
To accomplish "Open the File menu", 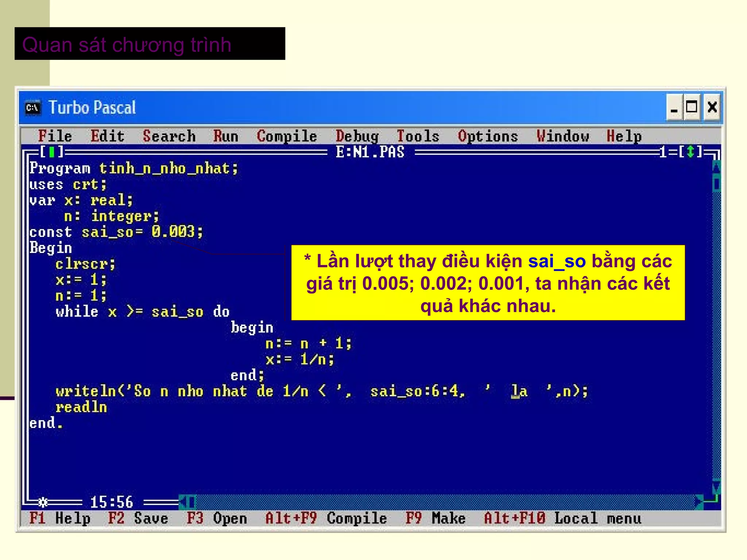I will coord(55,136).
